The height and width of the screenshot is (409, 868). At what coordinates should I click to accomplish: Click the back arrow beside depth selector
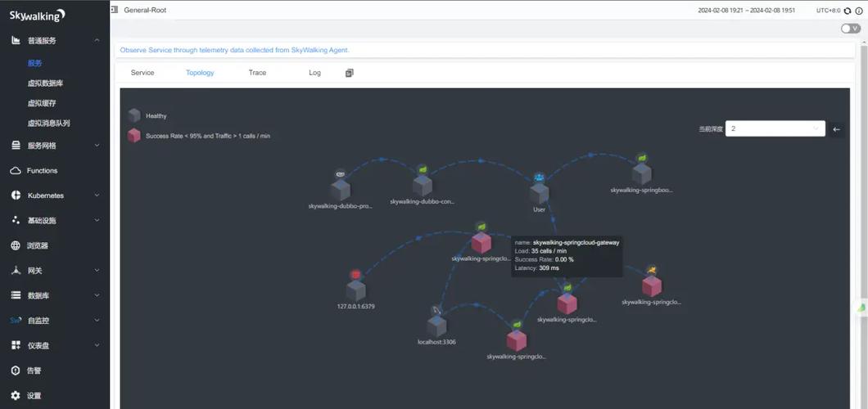pyautogui.click(x=836, y=129)
